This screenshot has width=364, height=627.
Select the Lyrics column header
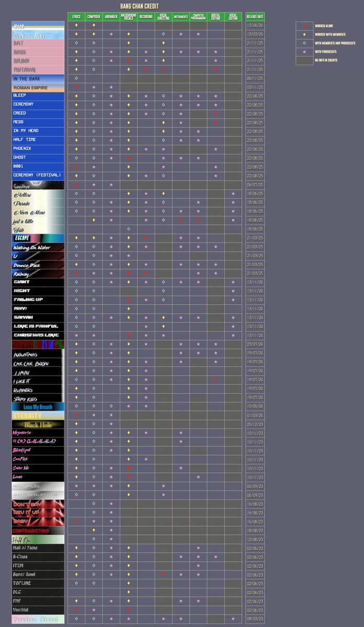pos(76,17)
